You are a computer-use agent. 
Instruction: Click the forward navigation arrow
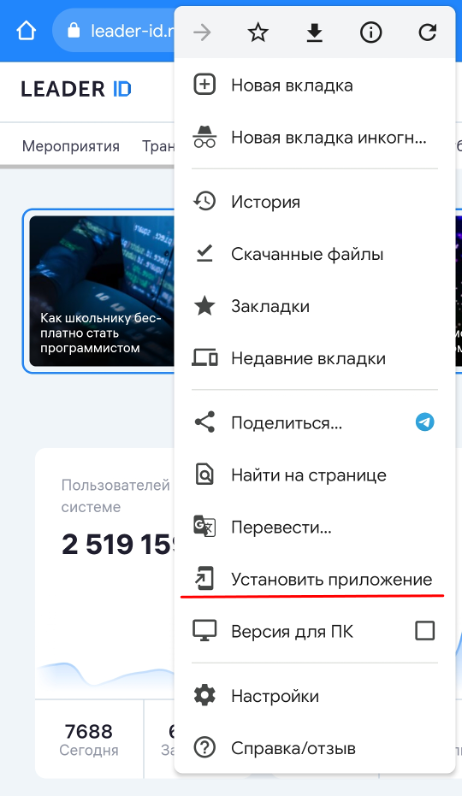pos(202,33)
